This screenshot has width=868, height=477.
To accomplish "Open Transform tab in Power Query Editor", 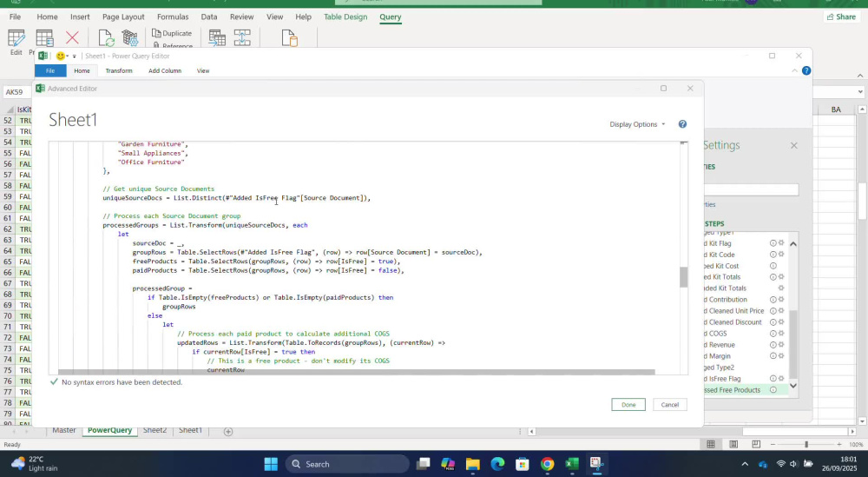I will 119,71.
